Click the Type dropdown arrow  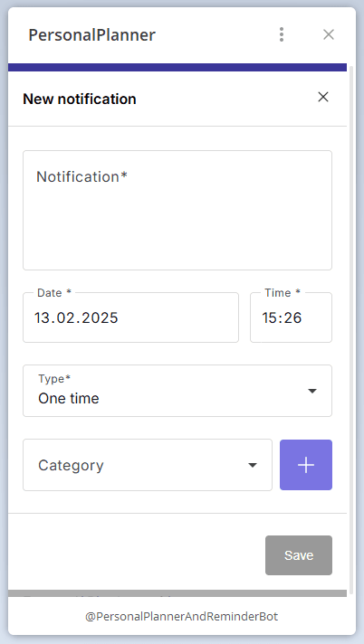coord(312,391)
